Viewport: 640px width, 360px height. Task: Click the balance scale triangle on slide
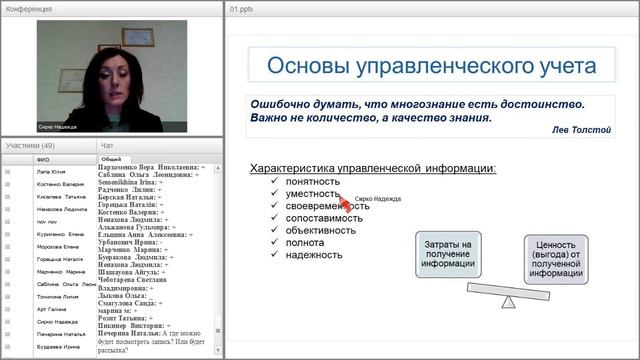[x=508, y=302]
